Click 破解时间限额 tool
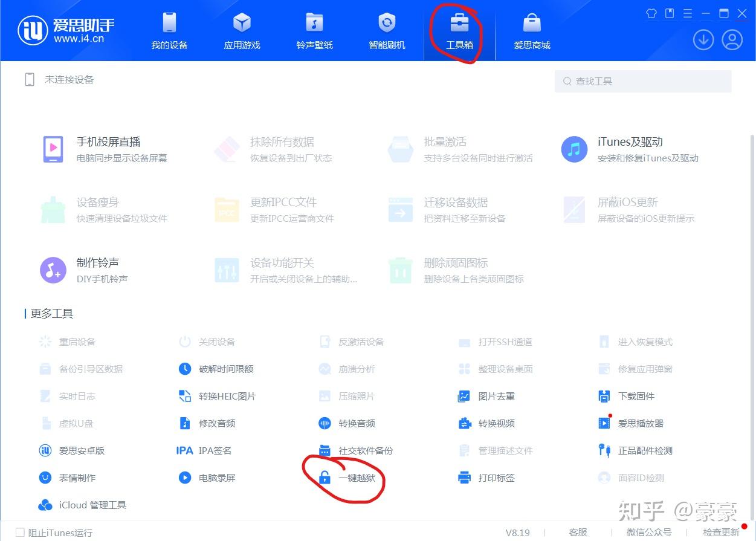Viewport: 756px width, 541px height. pos(216,369)
